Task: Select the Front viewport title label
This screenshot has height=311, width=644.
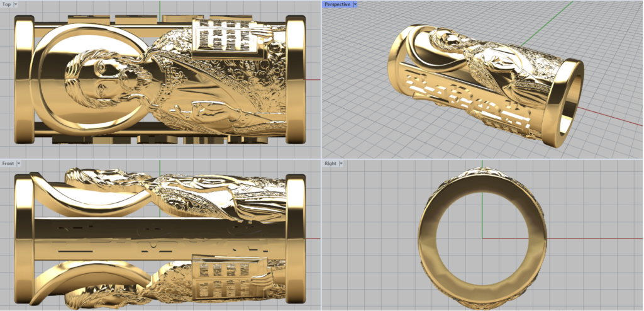Action: coord(8,163)
